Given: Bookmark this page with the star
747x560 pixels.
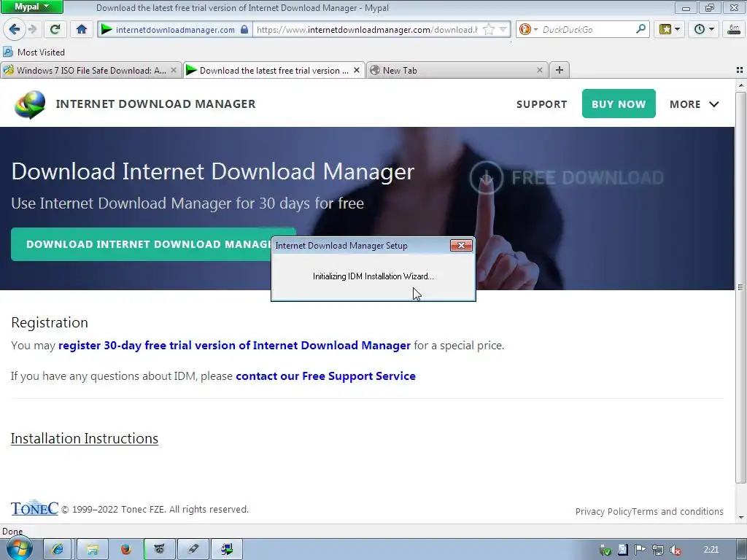Looking at the screenshot, I should (488, 29).
